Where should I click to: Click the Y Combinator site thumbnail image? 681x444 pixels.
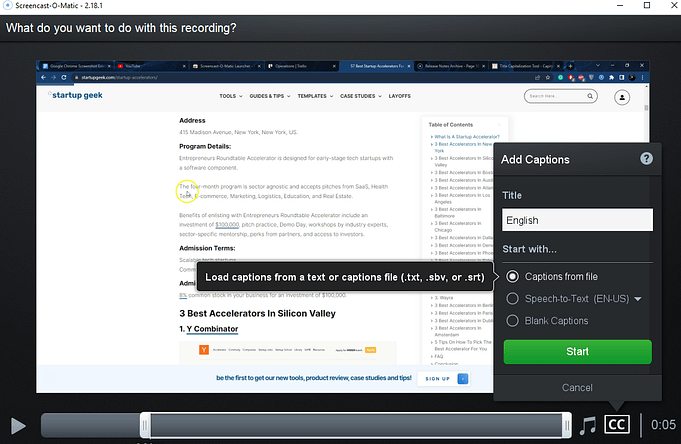[x=288, y=352]
